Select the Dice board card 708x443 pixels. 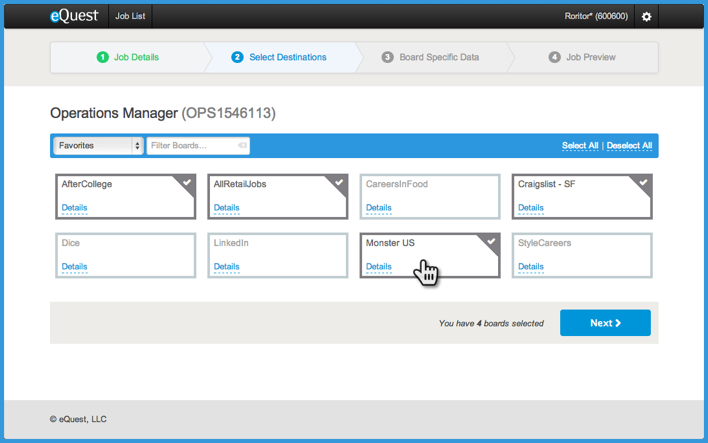click(126, 255)
